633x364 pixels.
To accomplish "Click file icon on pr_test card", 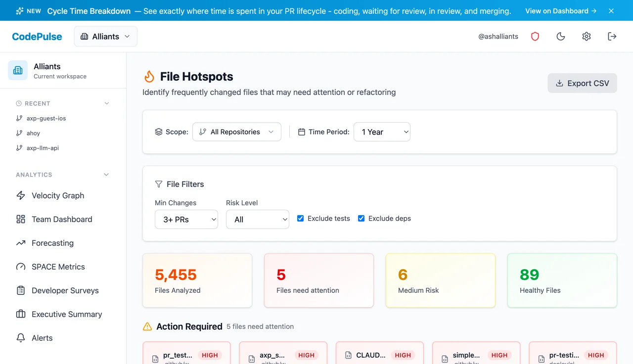I will 155,359.
